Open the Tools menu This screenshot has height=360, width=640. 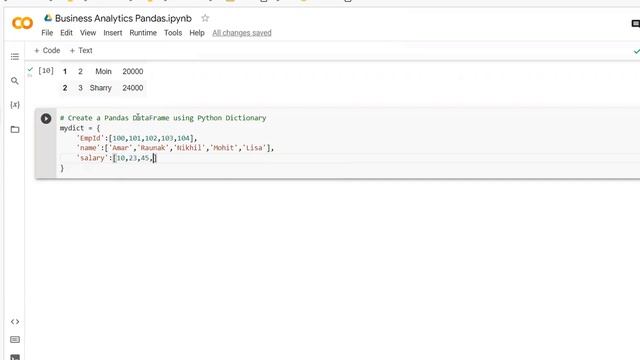click(173, 33)
